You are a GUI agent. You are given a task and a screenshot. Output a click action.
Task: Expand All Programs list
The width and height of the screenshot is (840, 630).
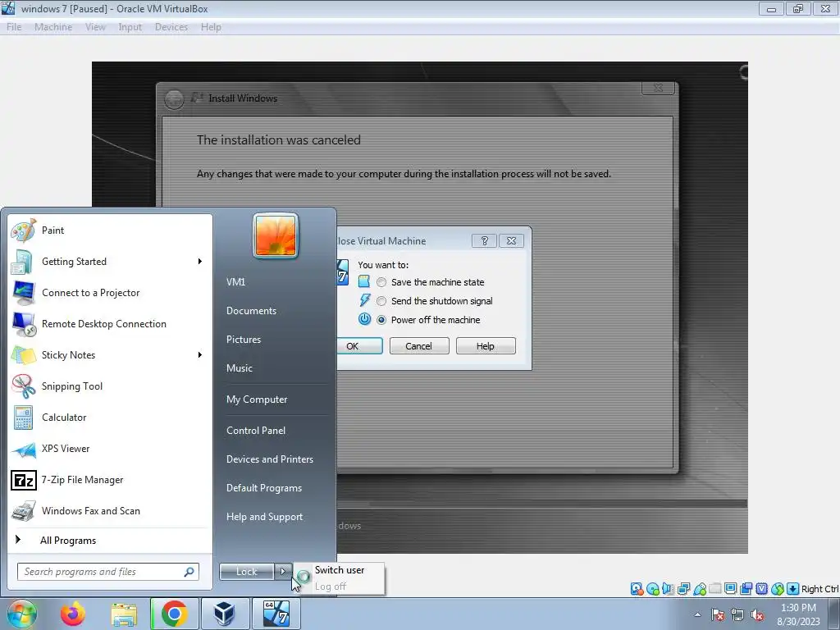coord(68,540)
